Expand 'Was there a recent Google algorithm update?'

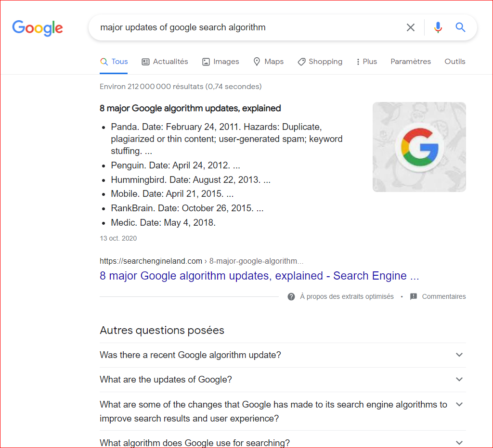(x=283, y=355)
